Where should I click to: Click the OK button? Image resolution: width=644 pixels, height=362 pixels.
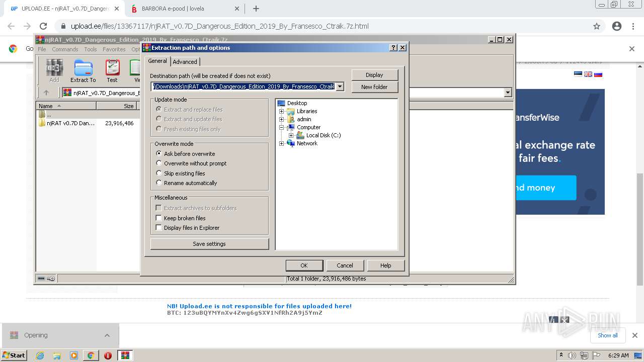tap(304, 265)
